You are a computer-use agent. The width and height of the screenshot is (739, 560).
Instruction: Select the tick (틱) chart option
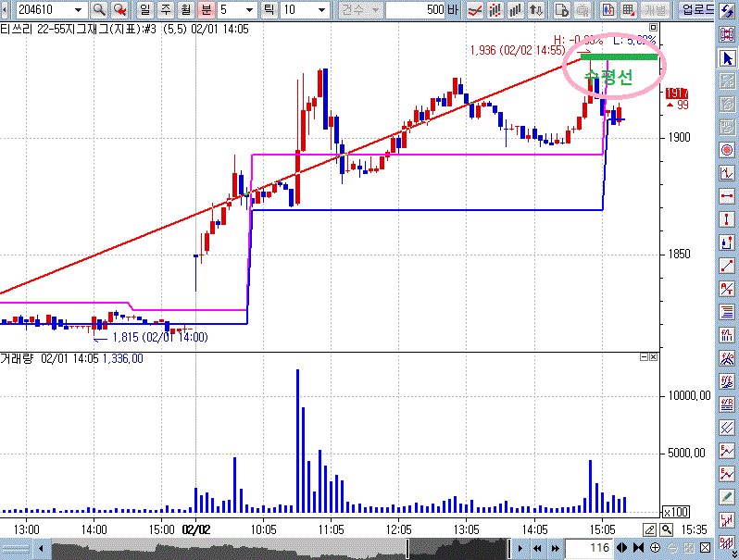pos(269,10)
